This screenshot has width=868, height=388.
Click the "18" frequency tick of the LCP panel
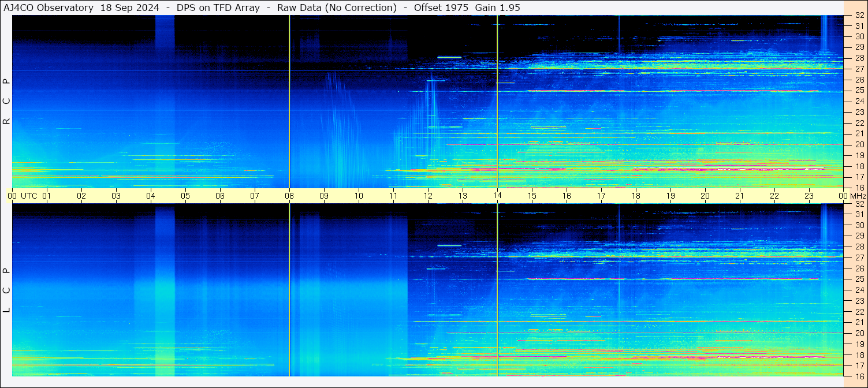point(859,355)
